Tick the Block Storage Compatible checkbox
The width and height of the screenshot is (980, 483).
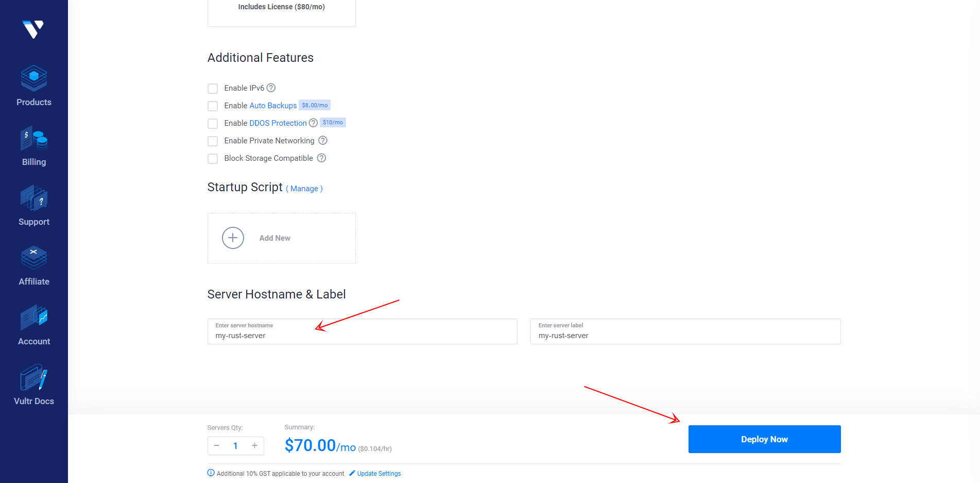coord(213,159)
